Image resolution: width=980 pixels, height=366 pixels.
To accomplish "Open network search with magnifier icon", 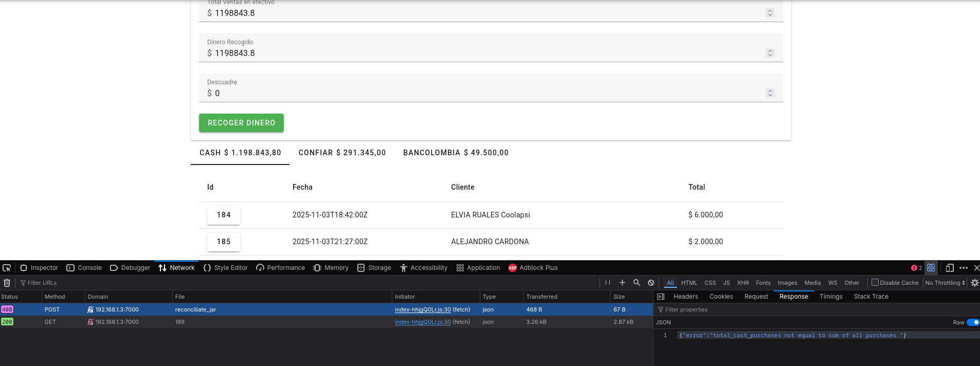I will pyautogui.click(x=637, y=283).
